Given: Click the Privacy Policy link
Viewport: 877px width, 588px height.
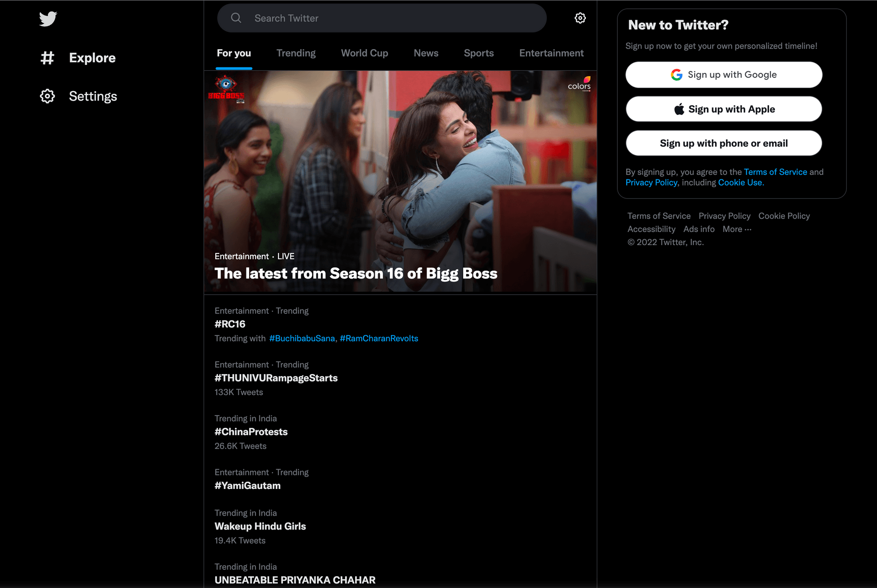Looking at the screenshot, I should pyautogui.click(x=724, y=215).
